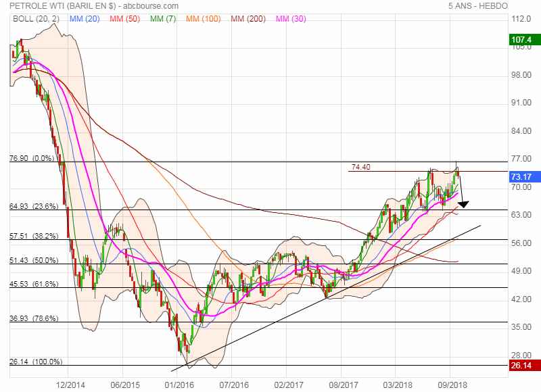The height and width of the screenshot is (392, 541).
Task: Click the chart title PETROLE WTI (BARIL EN $)
Action: (64, 6)
